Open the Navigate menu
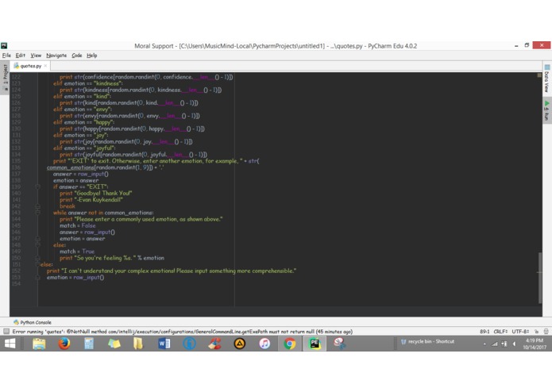 point(56,56)
